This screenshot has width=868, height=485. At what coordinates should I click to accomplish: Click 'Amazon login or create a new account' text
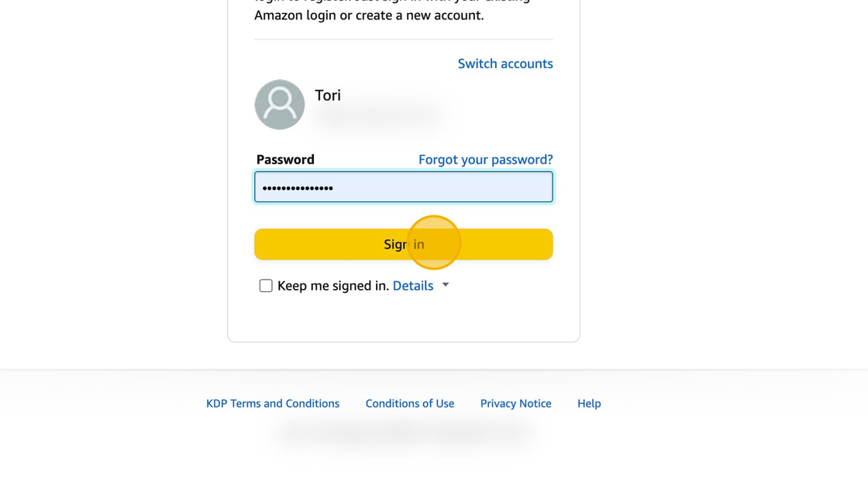pos(369,15)
